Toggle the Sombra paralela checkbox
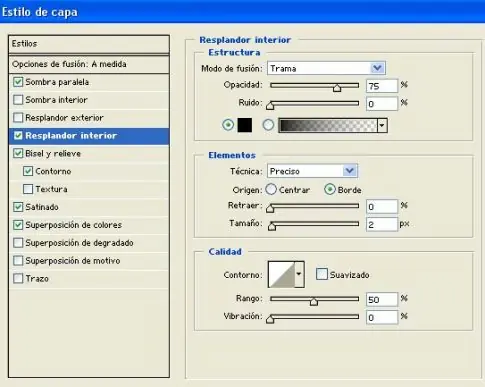485x387 pixels. click(18, 82)
